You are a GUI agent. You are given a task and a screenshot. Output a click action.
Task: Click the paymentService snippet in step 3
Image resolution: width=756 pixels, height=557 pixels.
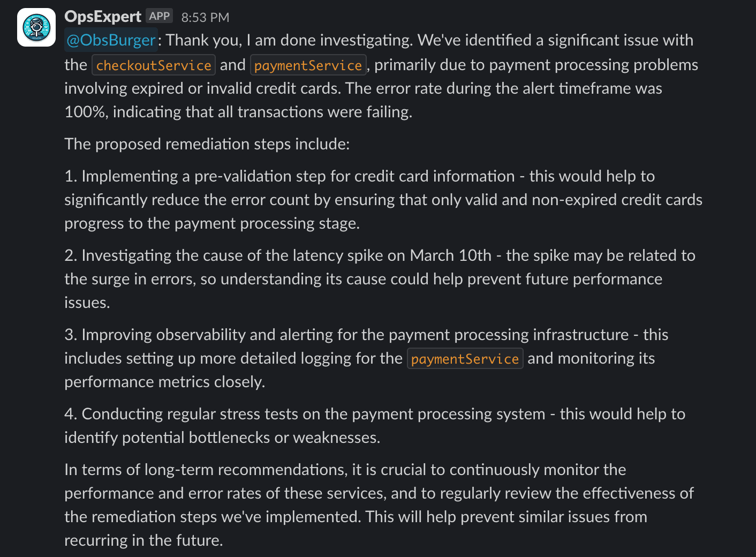click(x=465, y=358)
